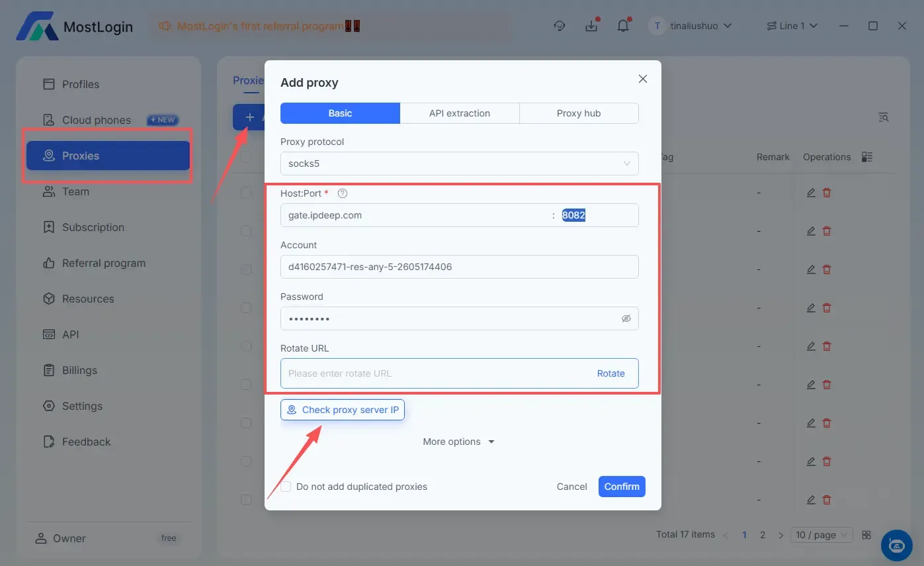Click the grid view icon near pagination
924x566 pixels.
(866, 534)
